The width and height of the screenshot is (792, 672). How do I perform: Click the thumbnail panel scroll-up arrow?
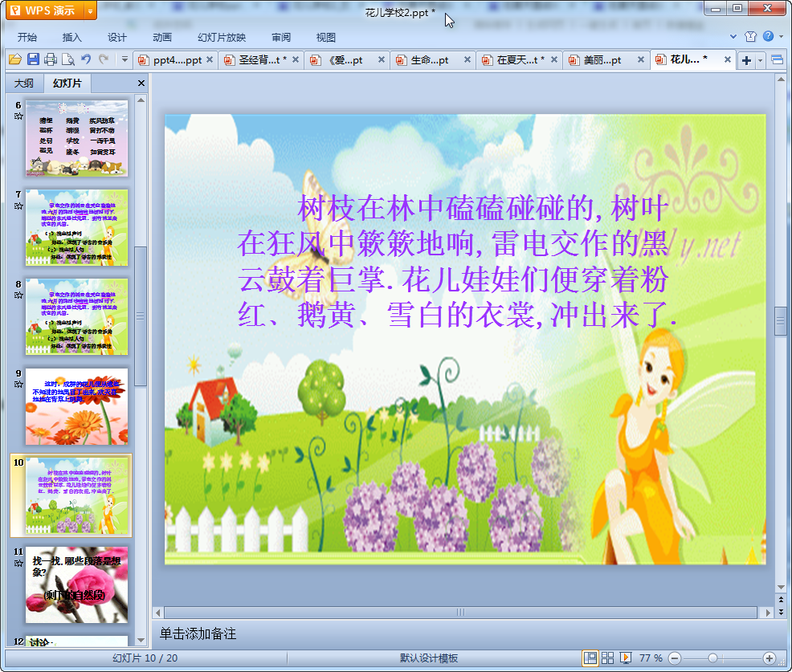pyautogui.click(x=141, y=100)
